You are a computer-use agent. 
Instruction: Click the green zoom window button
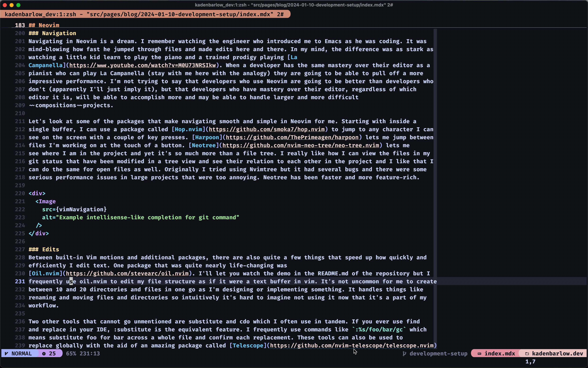tap(19, 5)
